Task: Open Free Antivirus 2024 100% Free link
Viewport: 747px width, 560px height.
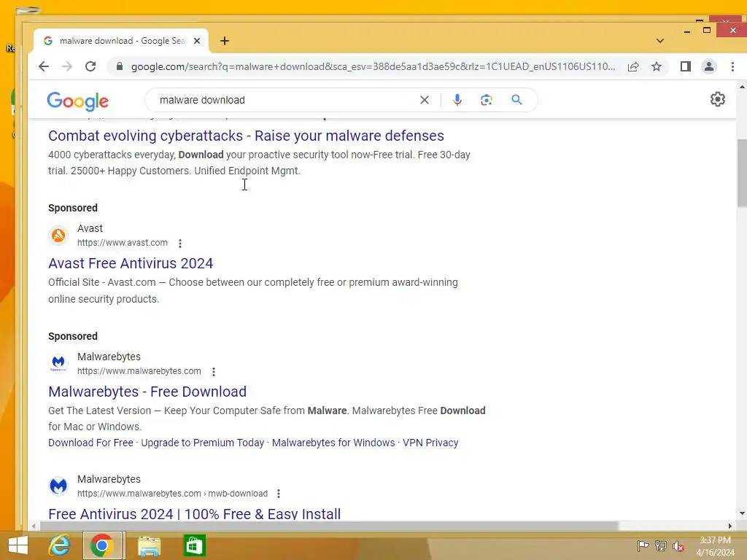Action: (194, 514)
